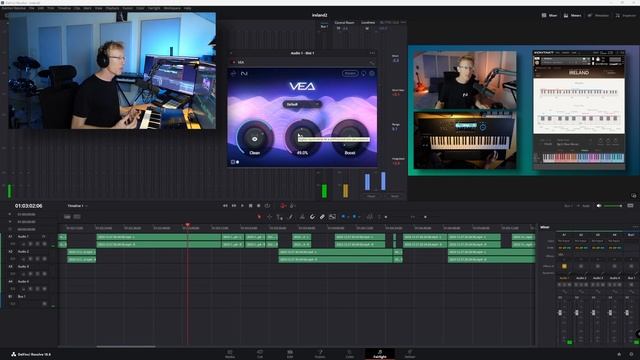Viewport: 640px width, 360px height.
Task: Mute the Audio 4 track
Action: coord(44,289)
